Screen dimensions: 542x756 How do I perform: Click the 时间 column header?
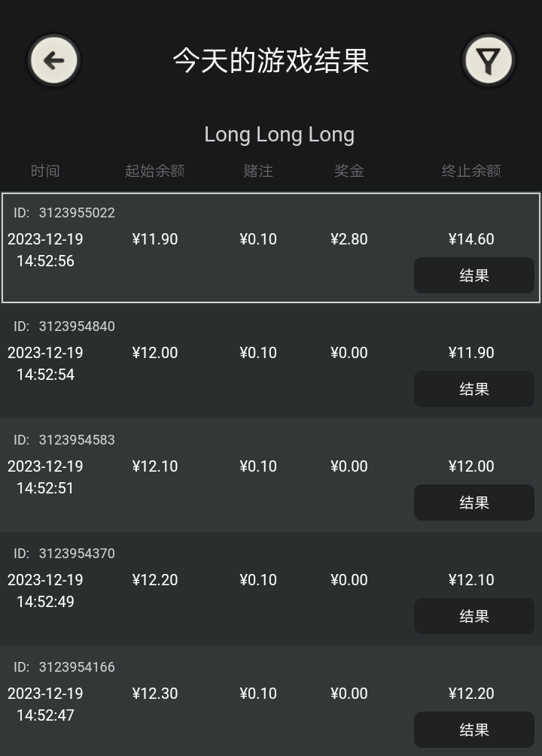(45, 171)
